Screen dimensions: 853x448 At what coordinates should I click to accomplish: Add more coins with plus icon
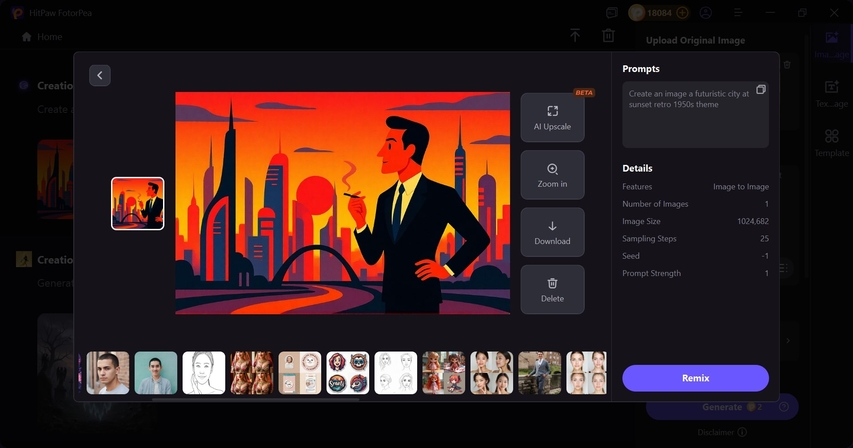tap(682, 13)
